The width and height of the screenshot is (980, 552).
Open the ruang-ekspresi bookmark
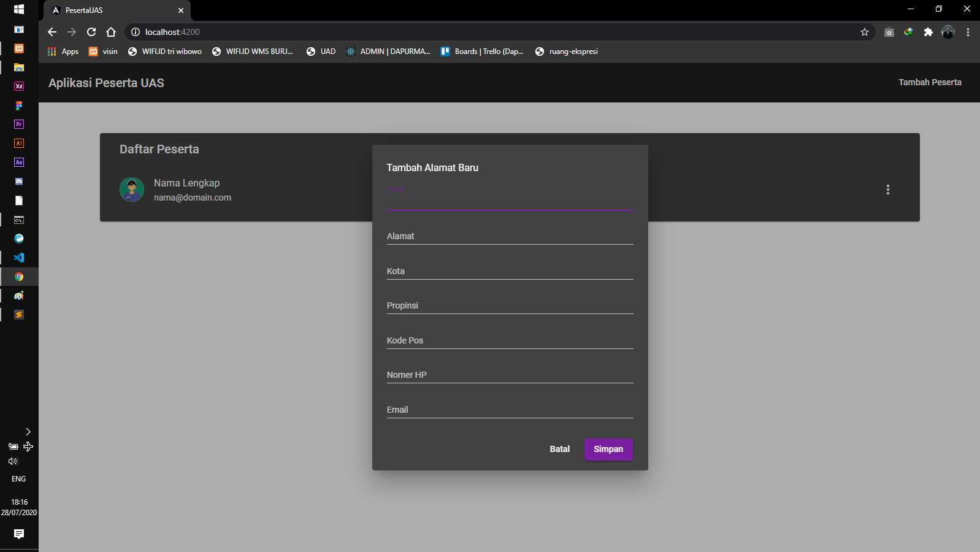(566, 52)
